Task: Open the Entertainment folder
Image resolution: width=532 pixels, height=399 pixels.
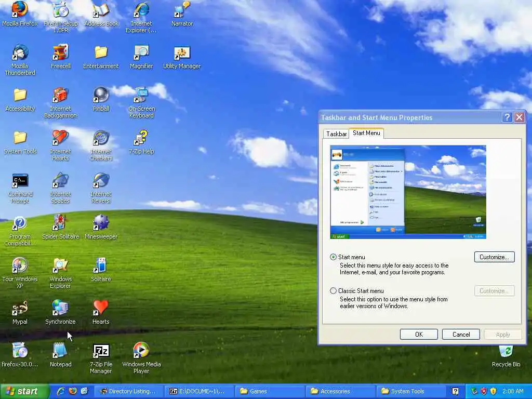Action: (x=101, y=56)
